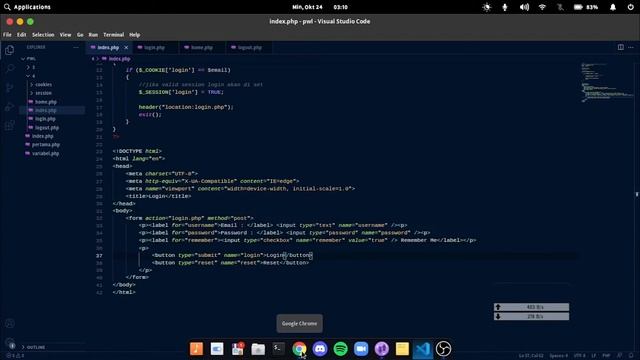Open variabel.php in the Explorer tree
This screenshot has width=640, height=360.
[45, 153]
